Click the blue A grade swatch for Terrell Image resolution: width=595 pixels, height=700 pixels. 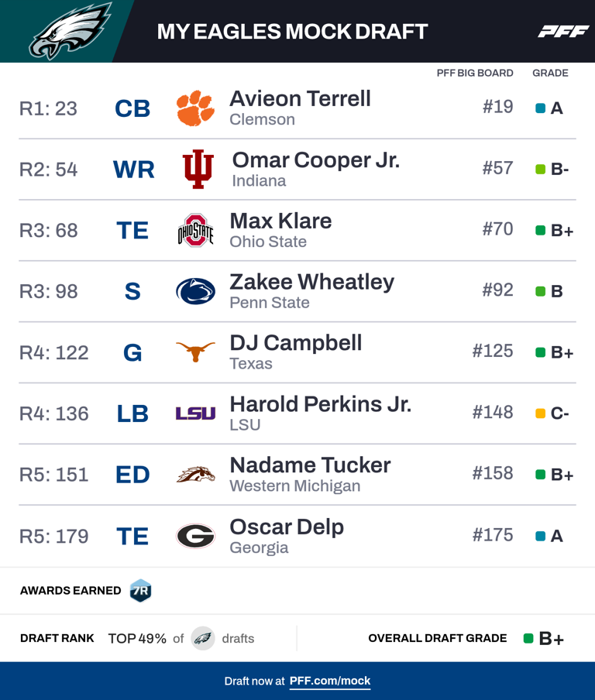click(x=541, y=108)
